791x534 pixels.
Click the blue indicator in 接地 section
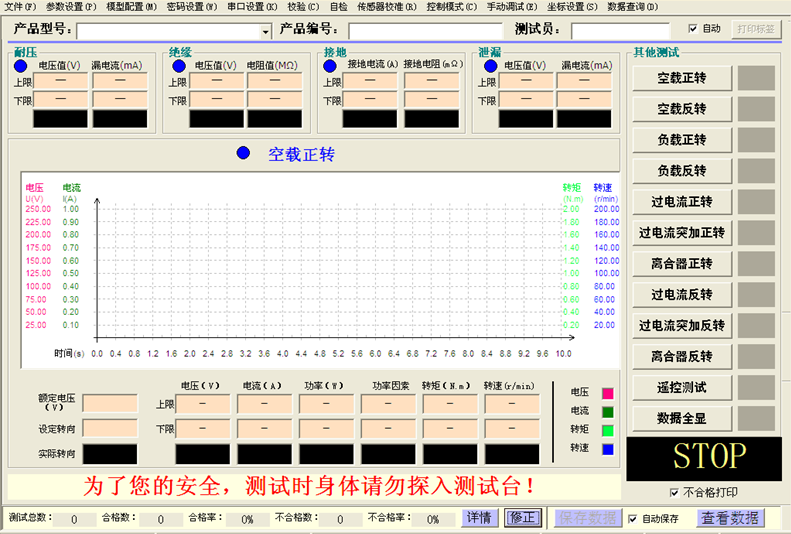click(333, 66)
